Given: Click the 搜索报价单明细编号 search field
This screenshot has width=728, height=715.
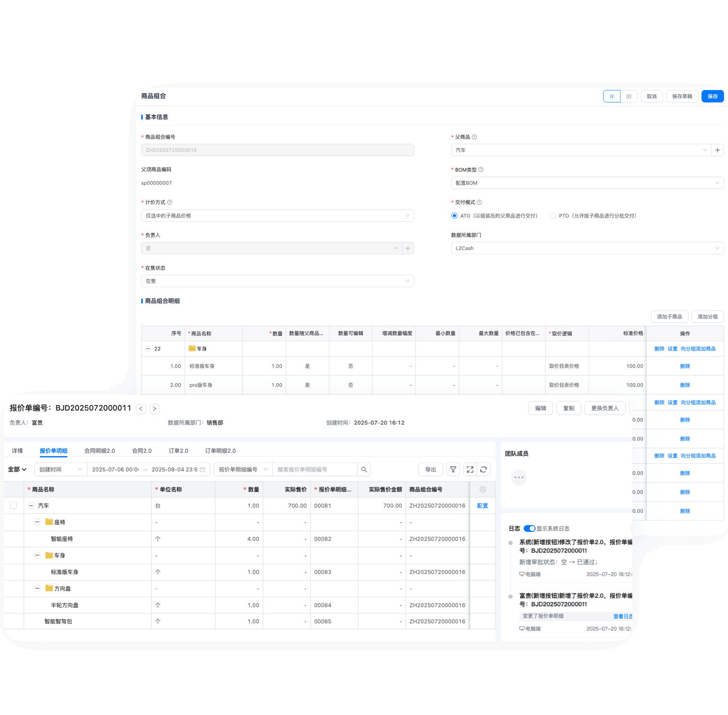Looking at the screenshot, I should point(315,469).
